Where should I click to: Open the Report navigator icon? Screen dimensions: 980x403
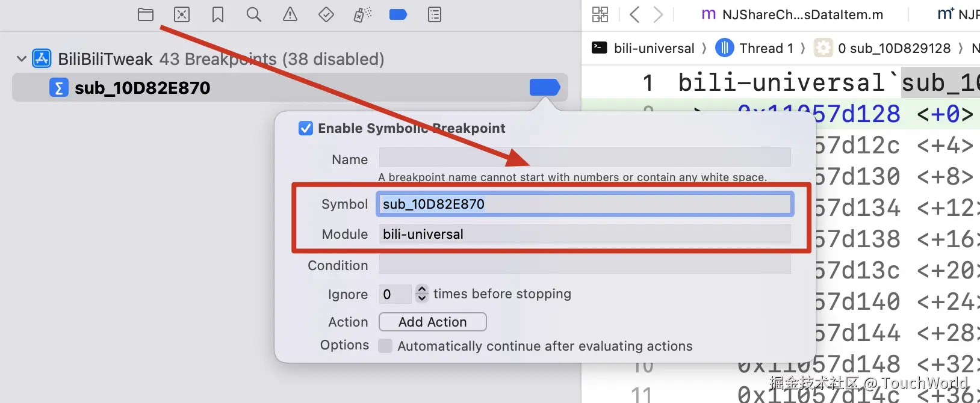435,14
